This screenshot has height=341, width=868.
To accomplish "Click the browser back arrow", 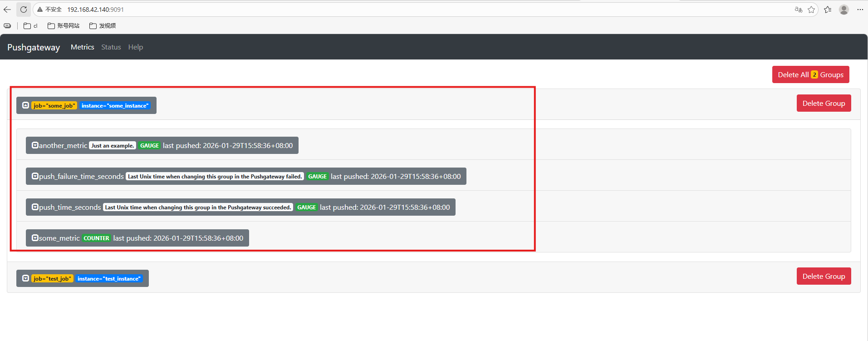I will point(7,10).
